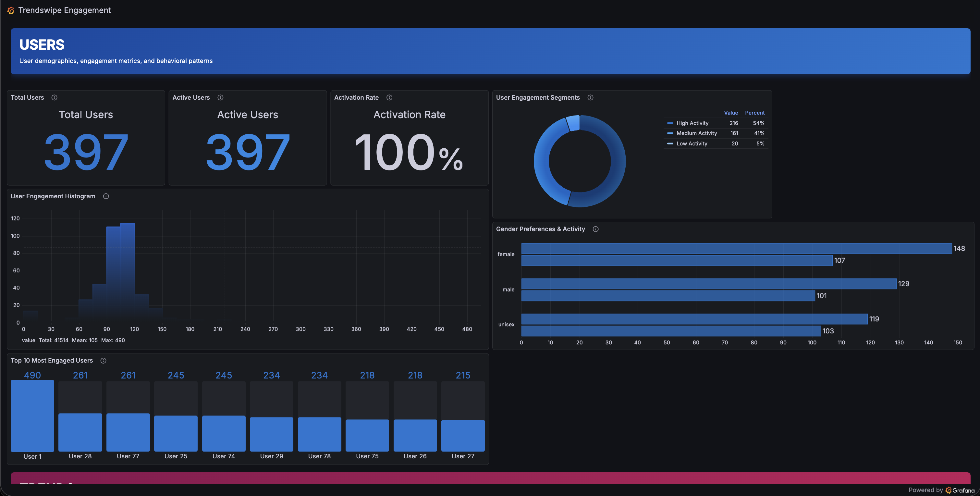The height and width of the screenshot is (496, 980).
Task: Open the User Engagement Histogram title menu
Action: coord(53,196)
